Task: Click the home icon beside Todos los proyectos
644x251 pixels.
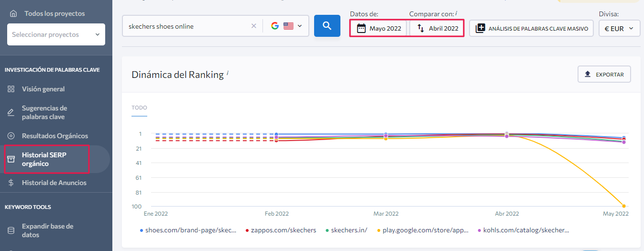Action: coord(13,13)
